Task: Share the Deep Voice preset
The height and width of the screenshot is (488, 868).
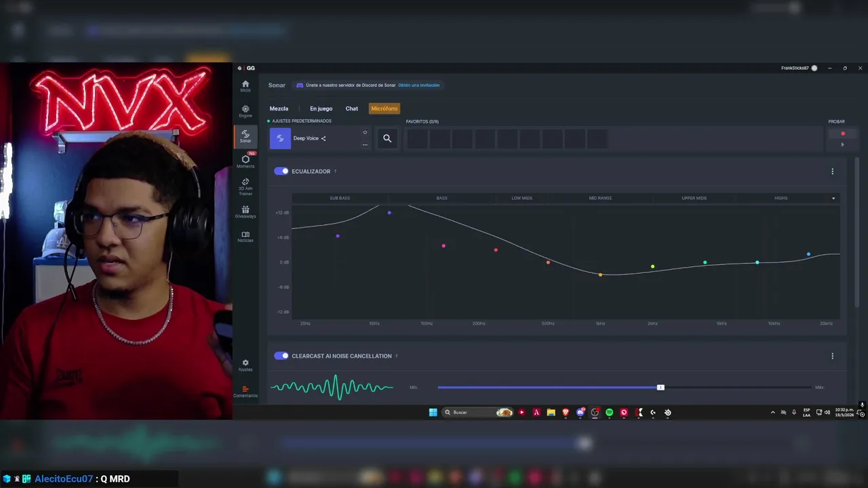Action: 323,138
